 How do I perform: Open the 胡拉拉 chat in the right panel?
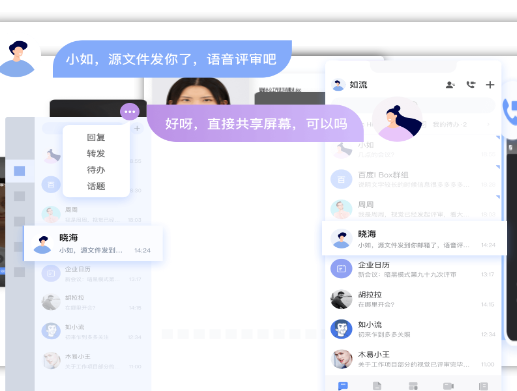(414, 299)
